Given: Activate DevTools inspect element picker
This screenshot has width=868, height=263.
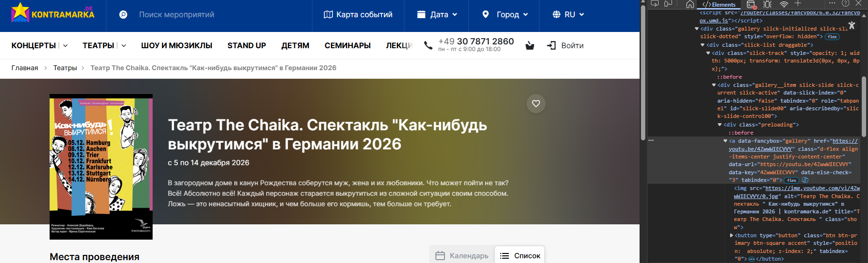Looking at the screenshot, I should tap(655, 4).
